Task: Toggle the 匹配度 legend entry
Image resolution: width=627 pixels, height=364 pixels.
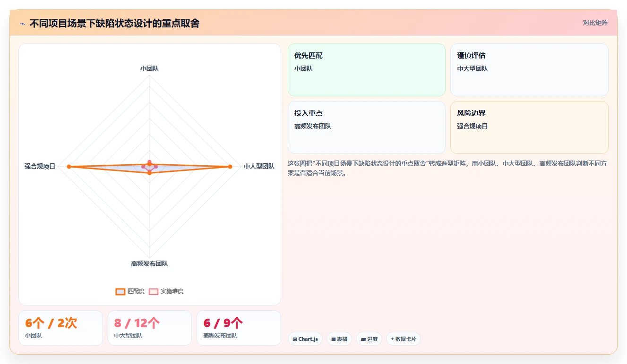Action: [x=130, y=291]
